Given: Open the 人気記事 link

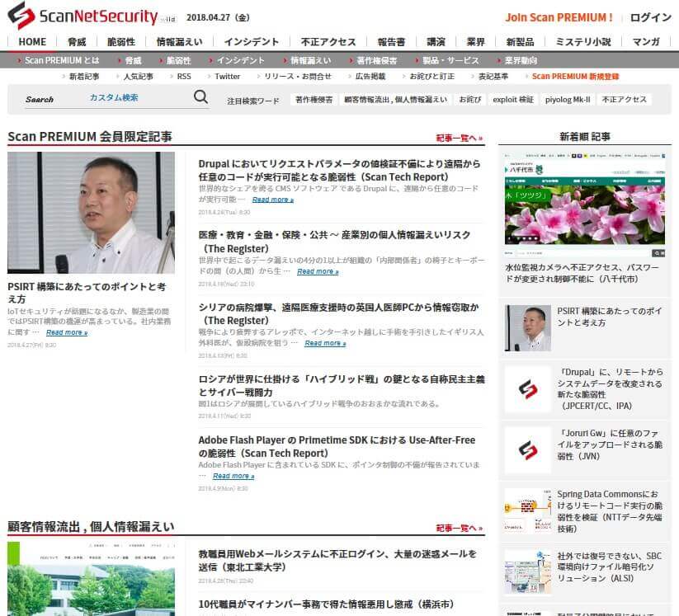Looking at the screenshot, I should click(x=138, y=76).
